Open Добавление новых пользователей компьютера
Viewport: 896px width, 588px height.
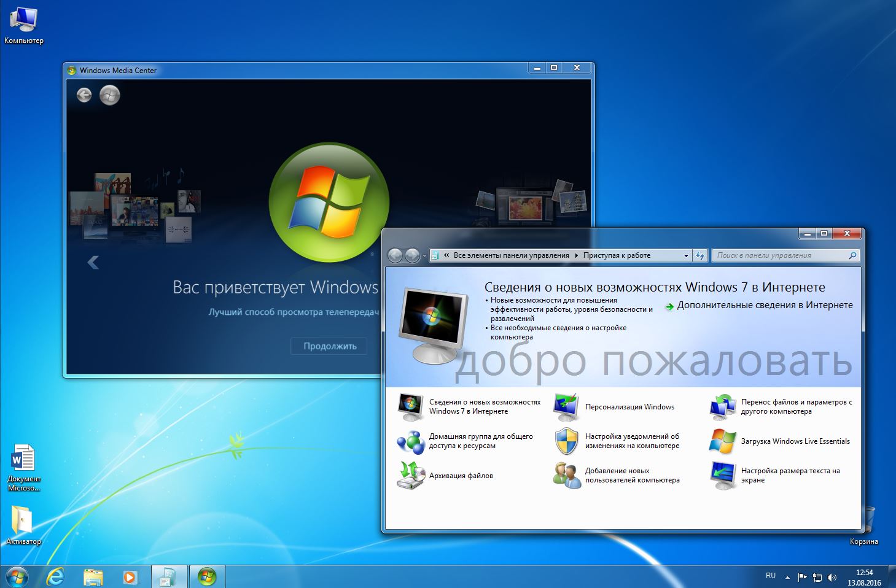pyautogui.click(x=617, y=476)
